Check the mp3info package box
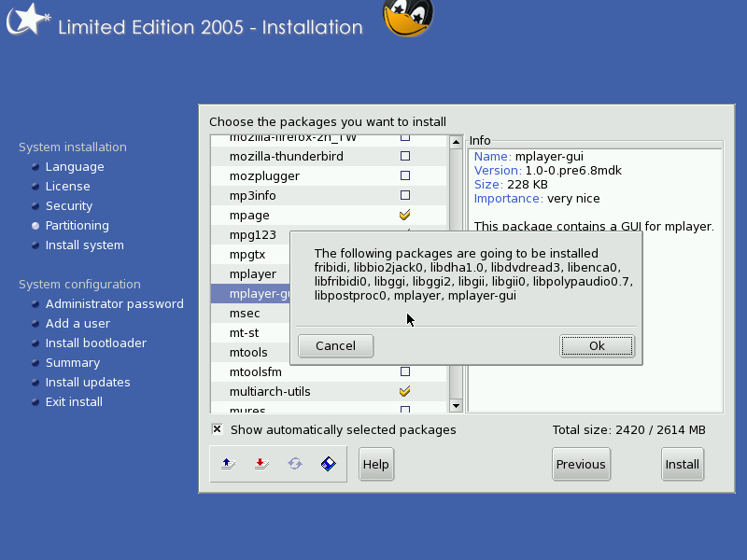Screen dimensions: 747x560 405,195
